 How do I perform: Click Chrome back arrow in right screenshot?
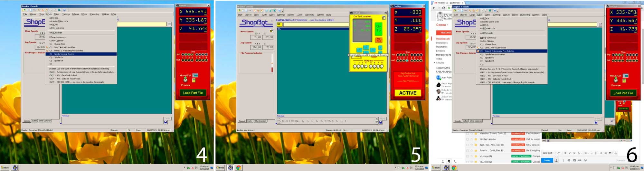(434, 8)
